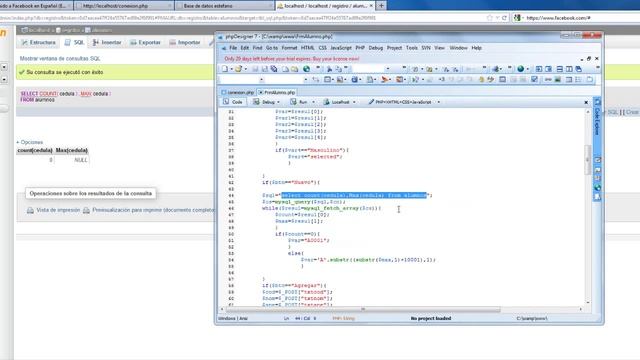Open the Insertar tab in phpMyAdmin
Viewport: 640px width, 360px height.
coord(107,42)
